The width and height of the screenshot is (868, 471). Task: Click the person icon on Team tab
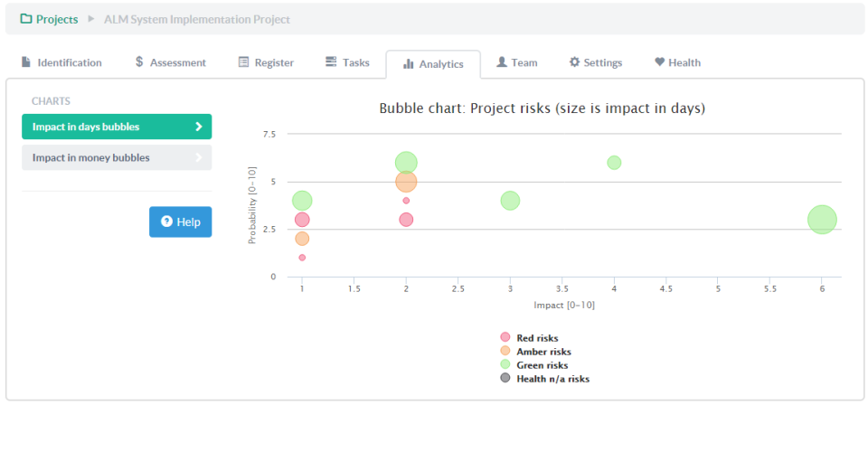click(x=502, y=62)
